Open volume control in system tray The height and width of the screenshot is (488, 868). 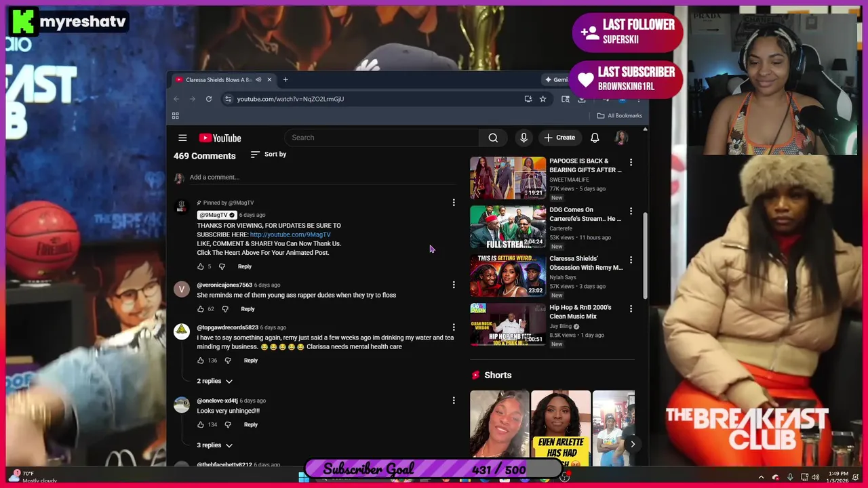point(815,477)
